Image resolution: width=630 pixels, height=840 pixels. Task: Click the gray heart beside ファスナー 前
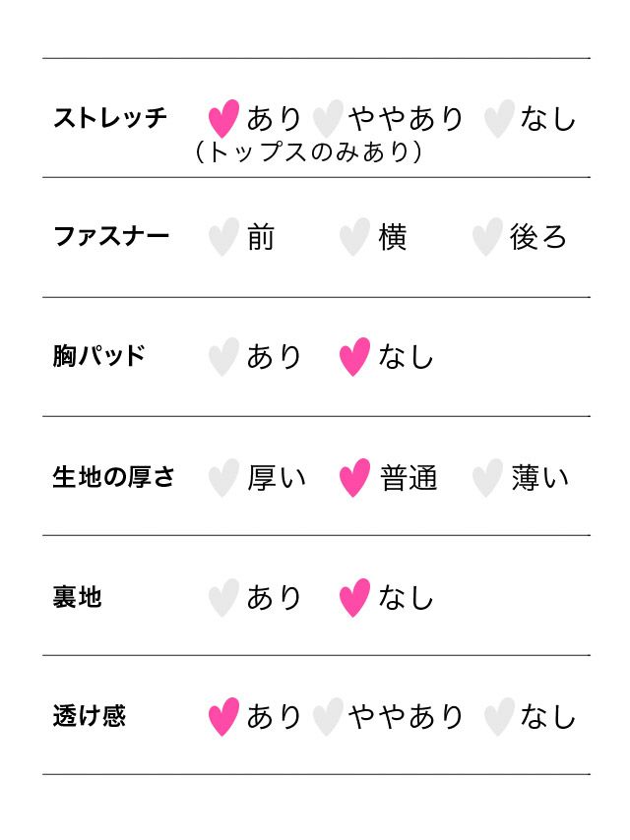[223, 237]
